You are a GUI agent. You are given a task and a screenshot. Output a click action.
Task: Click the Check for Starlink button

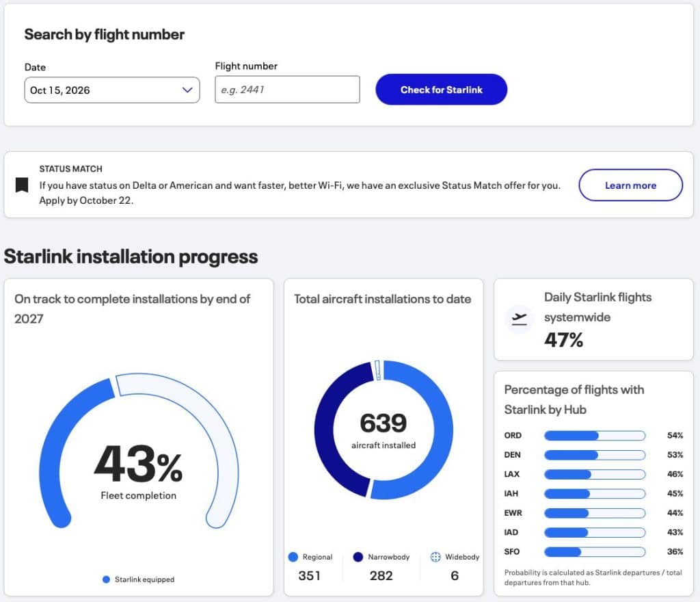(441, 90)
